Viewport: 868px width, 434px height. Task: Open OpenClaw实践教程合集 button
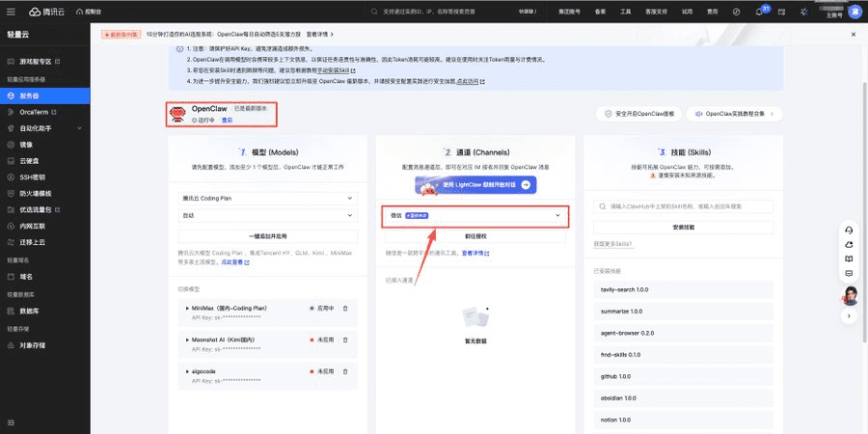(x=735, y=114)
